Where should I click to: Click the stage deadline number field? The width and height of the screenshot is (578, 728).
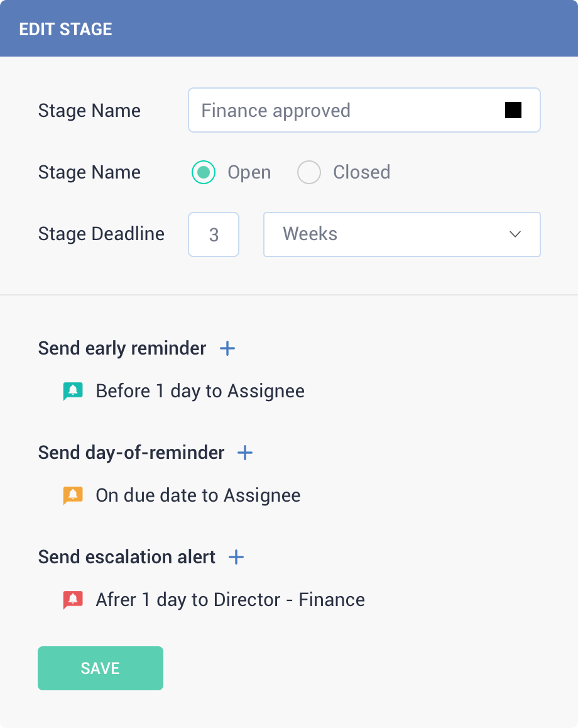[214, 234]
